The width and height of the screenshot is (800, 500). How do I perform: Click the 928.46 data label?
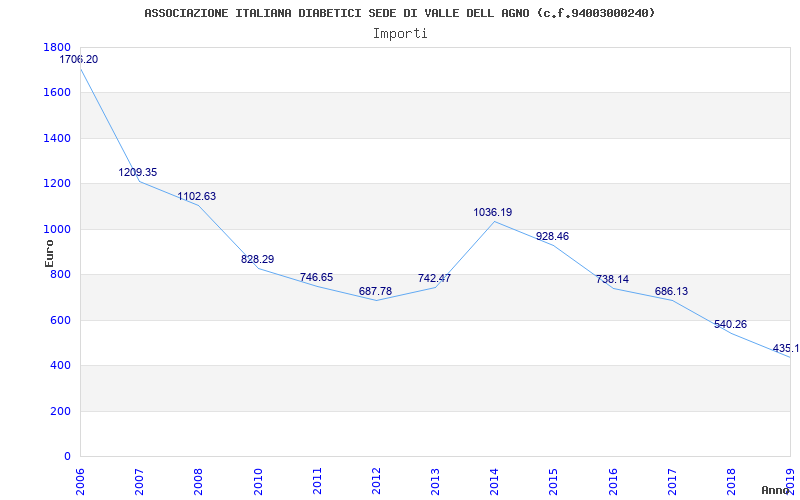point(553,236)
